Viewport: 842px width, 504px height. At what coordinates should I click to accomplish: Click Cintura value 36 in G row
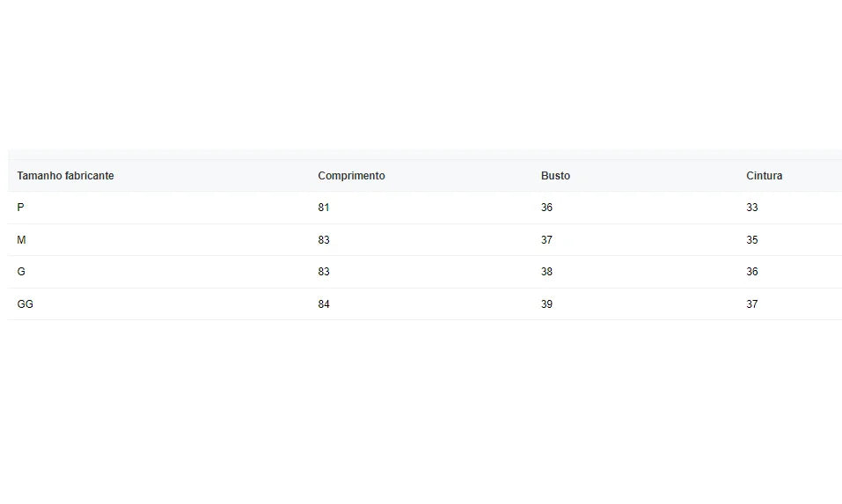coord(752,272)
